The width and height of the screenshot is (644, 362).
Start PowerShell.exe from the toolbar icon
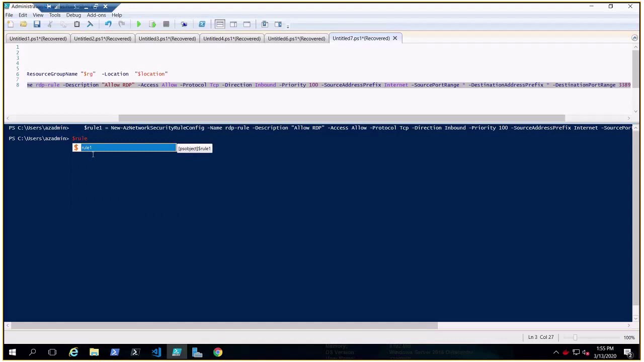click(202, 24)
